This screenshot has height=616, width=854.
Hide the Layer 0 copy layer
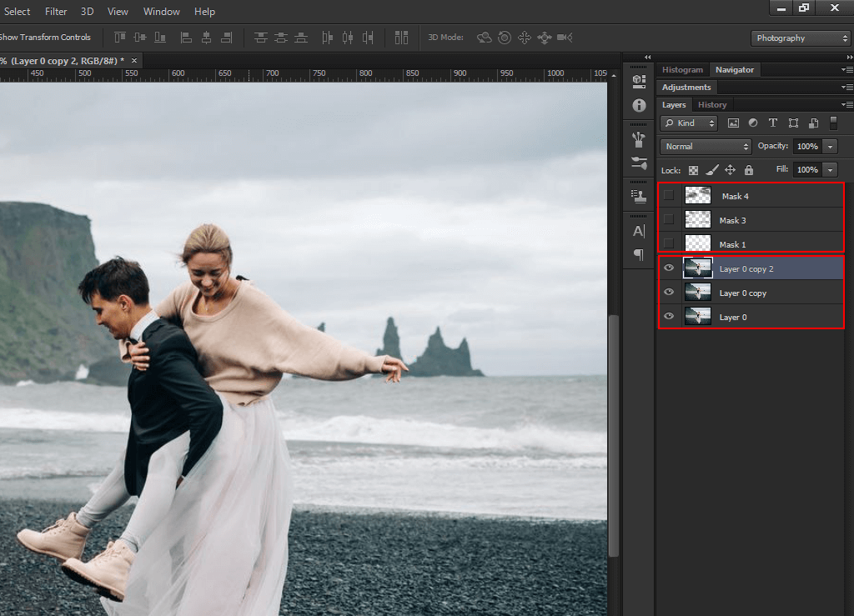point(669,293)
